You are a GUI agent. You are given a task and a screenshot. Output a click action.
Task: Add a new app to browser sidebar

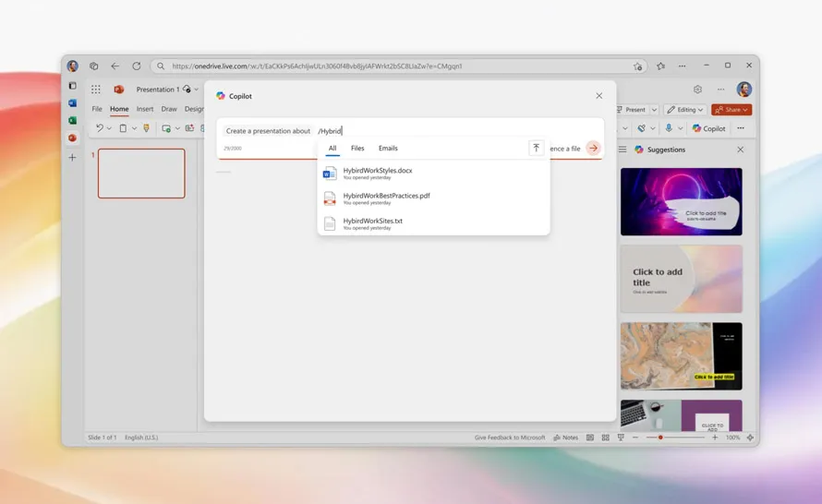(72, 157)
